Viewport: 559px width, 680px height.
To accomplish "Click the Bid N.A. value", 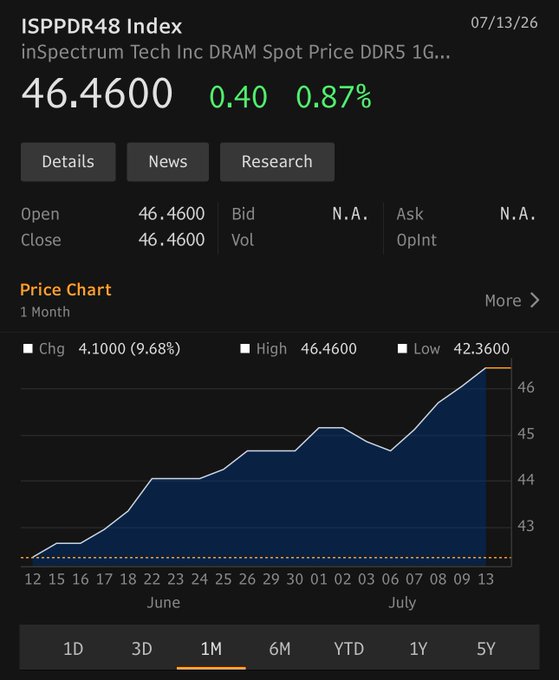I will pyautogui.click(x=350, y=214).
